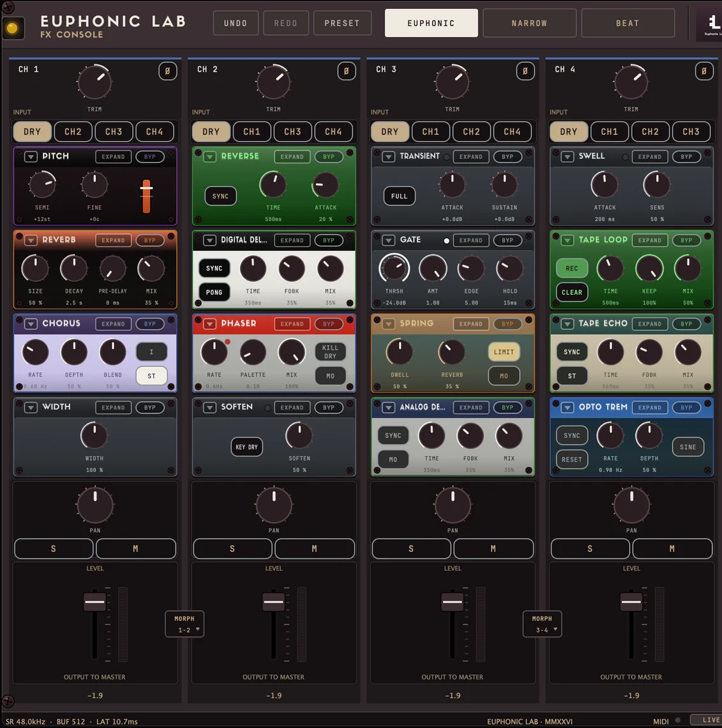
Task: Select DRY input for CH 3
Action: point(390,132)
